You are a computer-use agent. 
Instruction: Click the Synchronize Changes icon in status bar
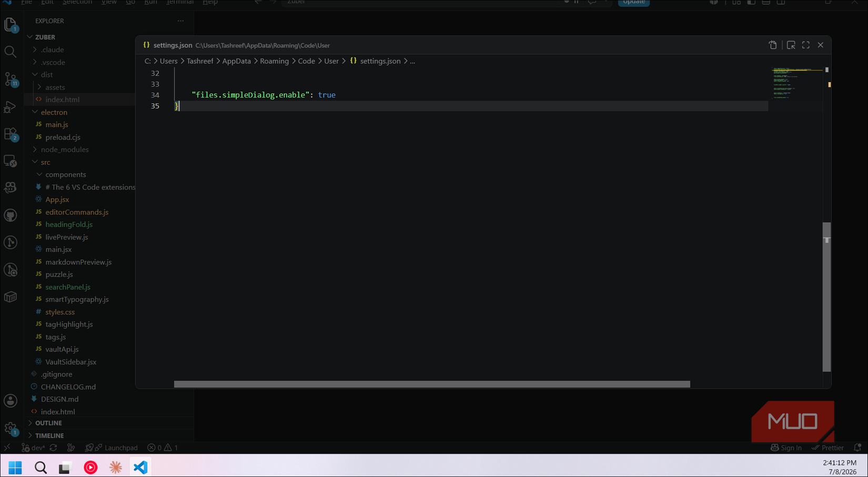tap(53, 448)
